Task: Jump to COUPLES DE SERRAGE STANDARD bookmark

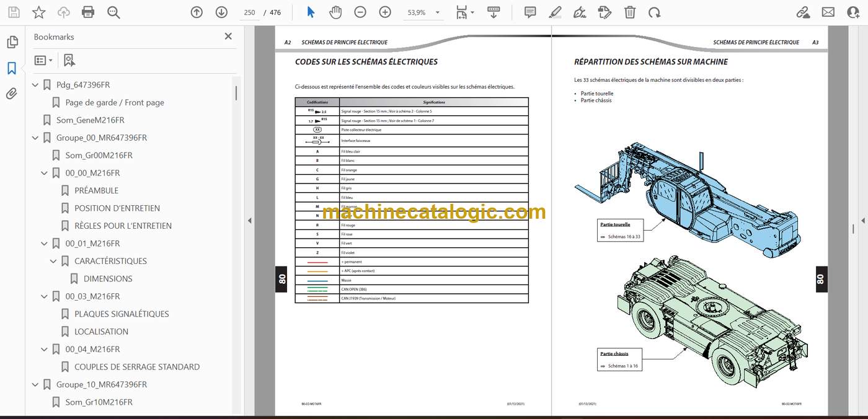Action: pyautogui.click(x=137, y=367)
